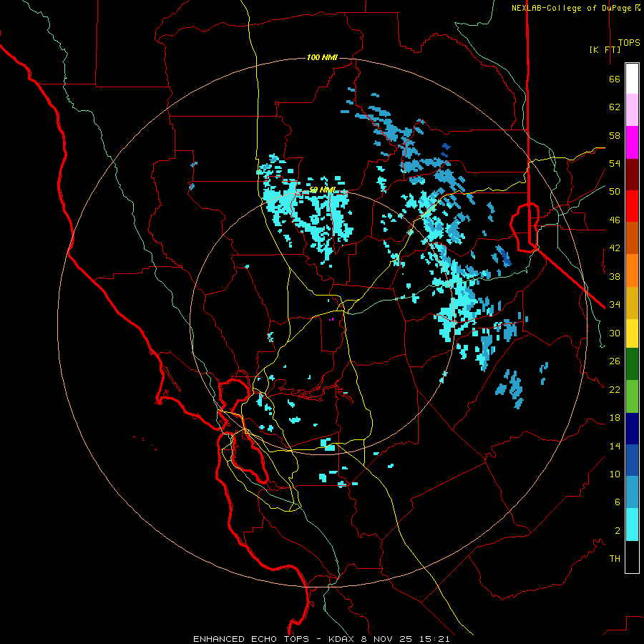
Task: Click the light pink legend swatch
Action: 632,110
